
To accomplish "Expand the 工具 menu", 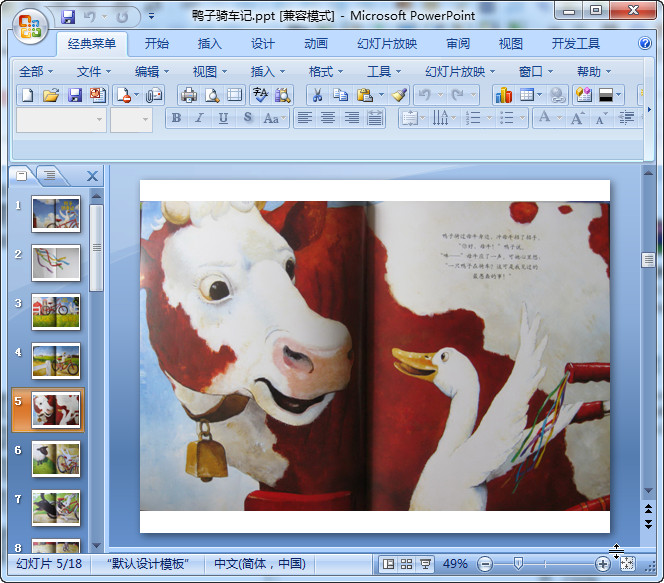I will [383, 72].
